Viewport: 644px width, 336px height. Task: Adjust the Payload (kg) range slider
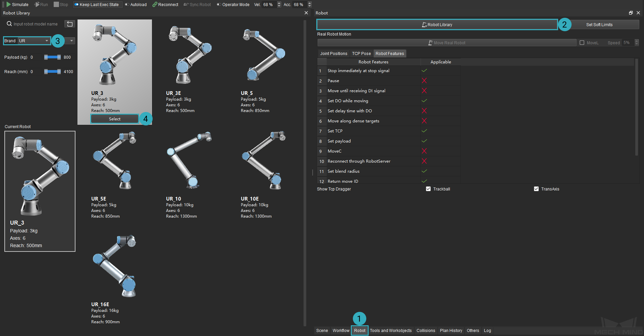tap(52, 57)
